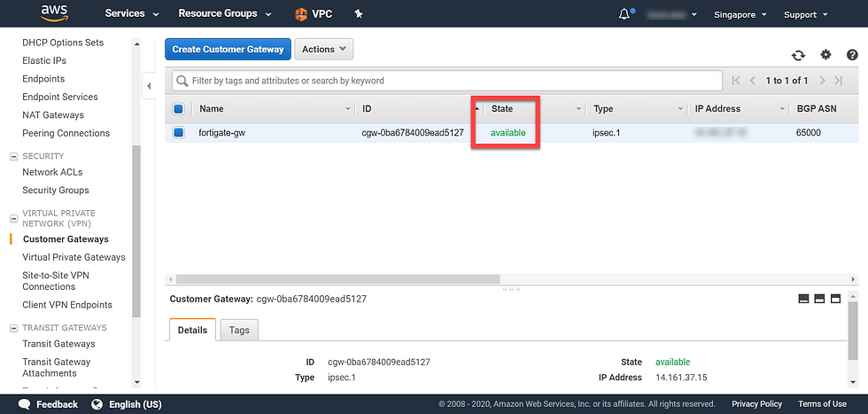Go to previous page of results
This screenshot has width=868, height=414.
752,81
